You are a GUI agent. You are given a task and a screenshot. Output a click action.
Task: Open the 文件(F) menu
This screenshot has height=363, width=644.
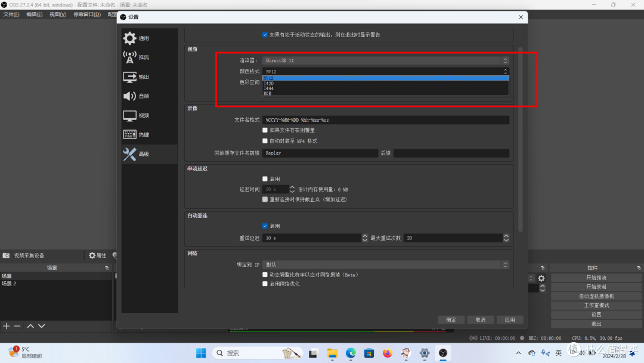[11, 14]
